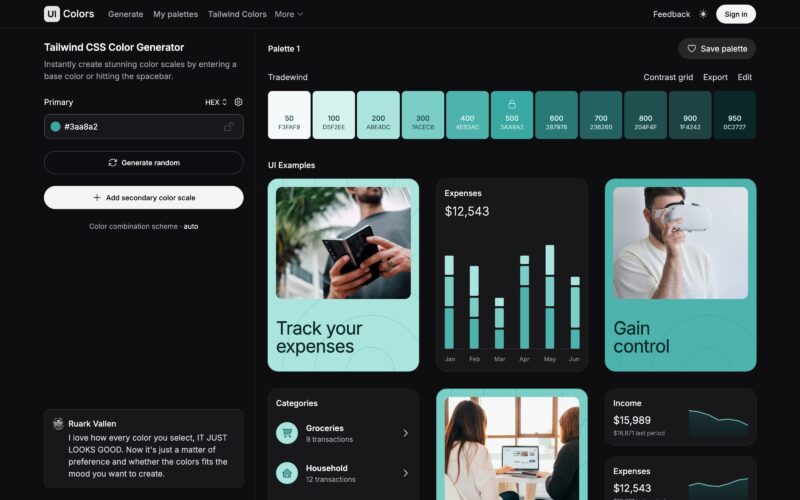This screenshot has height=500, width=800.
Task: Open the HEX format dropdown
Action: point(216,102)
